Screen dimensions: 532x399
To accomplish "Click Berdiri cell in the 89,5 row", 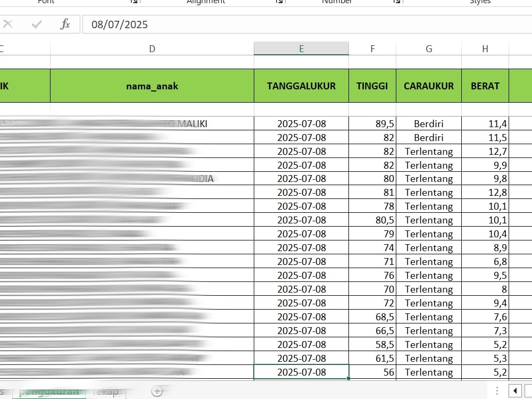I will (429, 123).
